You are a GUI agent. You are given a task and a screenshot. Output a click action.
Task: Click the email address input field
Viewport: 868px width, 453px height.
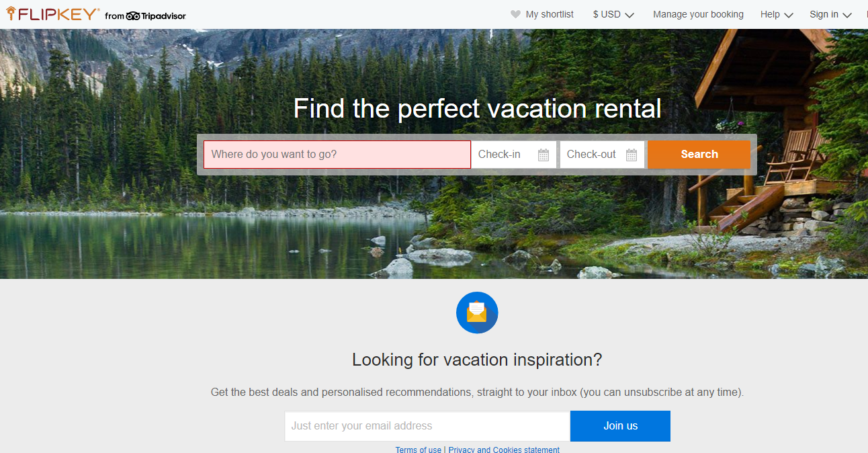click(x=427, y=426)
